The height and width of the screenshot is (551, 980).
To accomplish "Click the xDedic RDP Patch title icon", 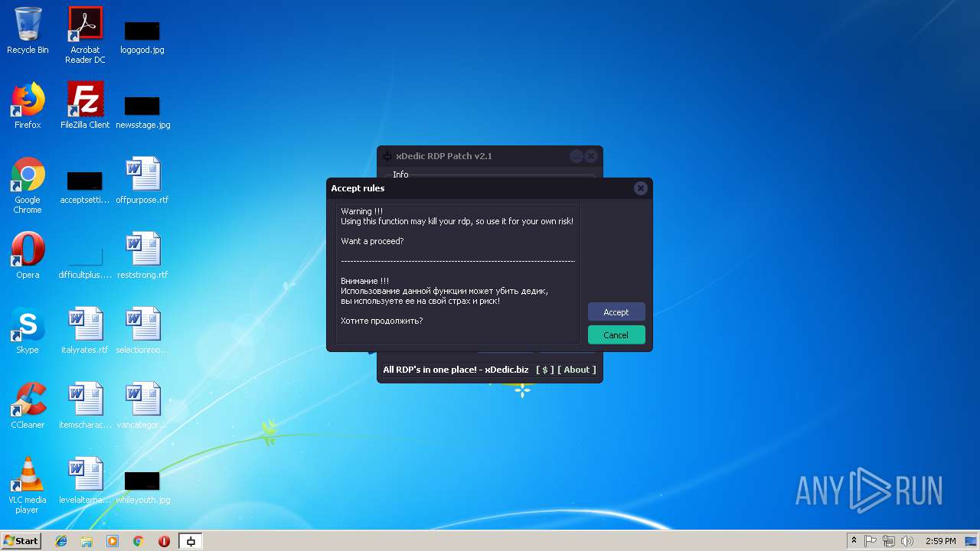I will coord(387,156).
